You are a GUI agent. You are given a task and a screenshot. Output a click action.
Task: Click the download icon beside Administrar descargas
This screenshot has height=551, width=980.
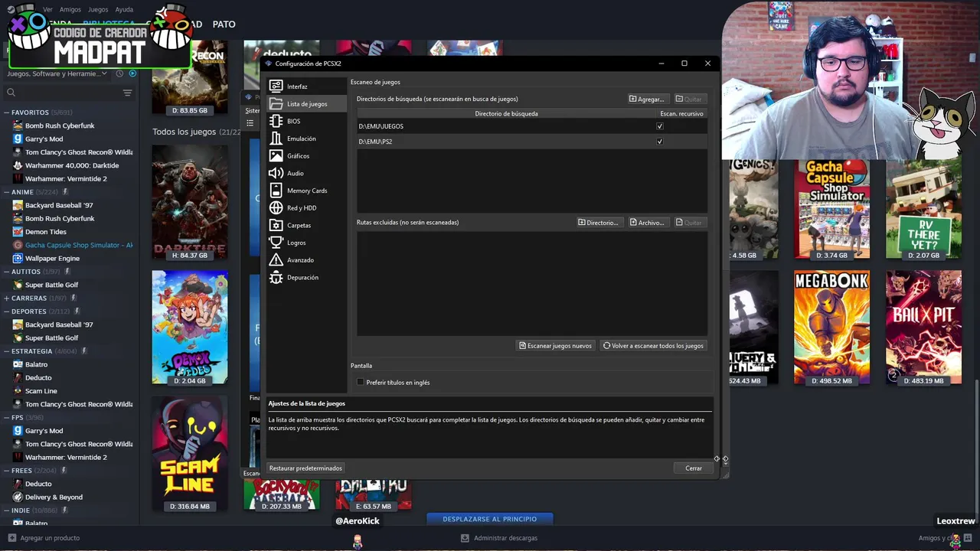pos(465,538)
